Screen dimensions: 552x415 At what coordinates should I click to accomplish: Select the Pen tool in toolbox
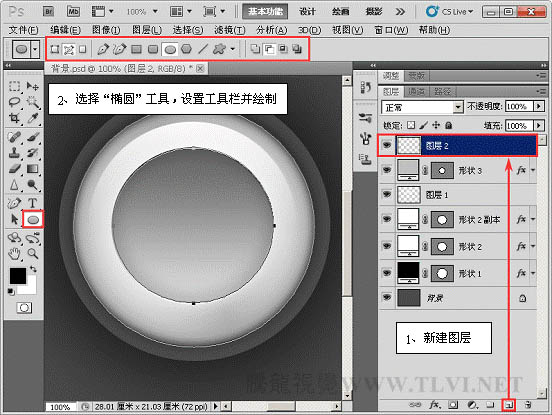click(14, 203)
